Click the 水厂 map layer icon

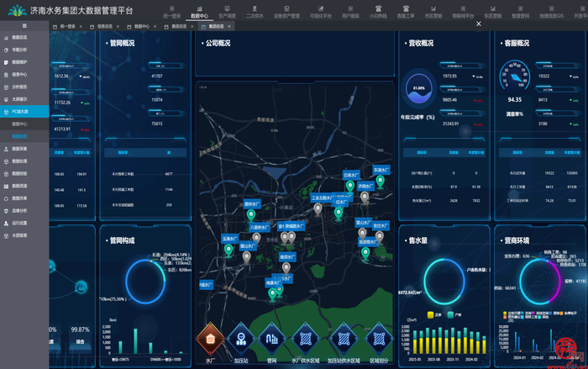click(x=210, y=339)
